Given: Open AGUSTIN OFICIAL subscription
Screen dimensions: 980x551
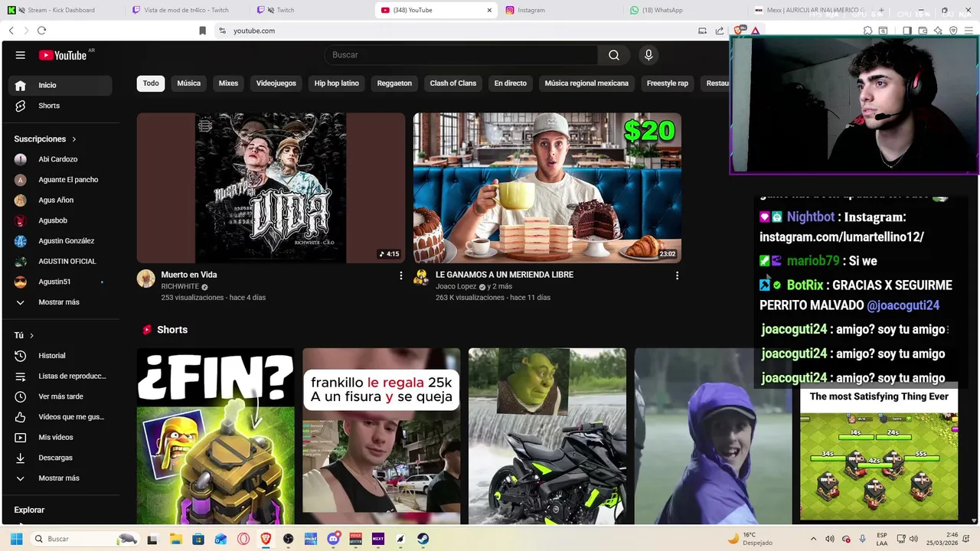Looking at the screenshot, I should pyautogui.click(x=60, y=261).
